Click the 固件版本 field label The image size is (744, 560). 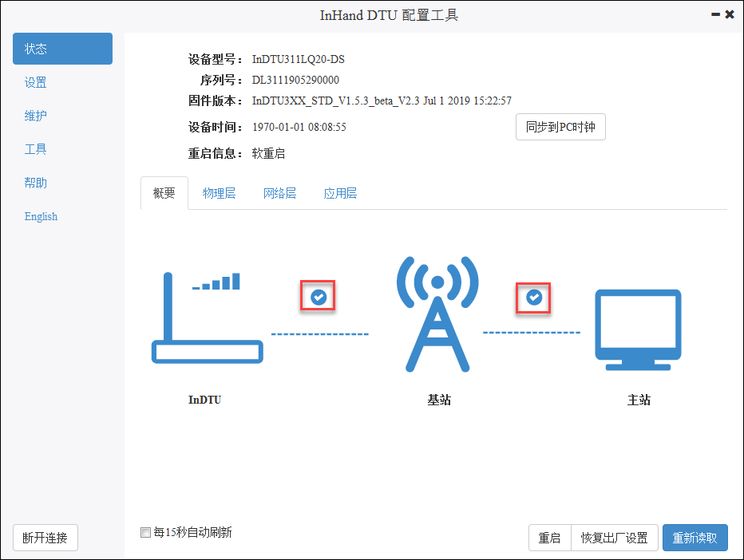216,101
